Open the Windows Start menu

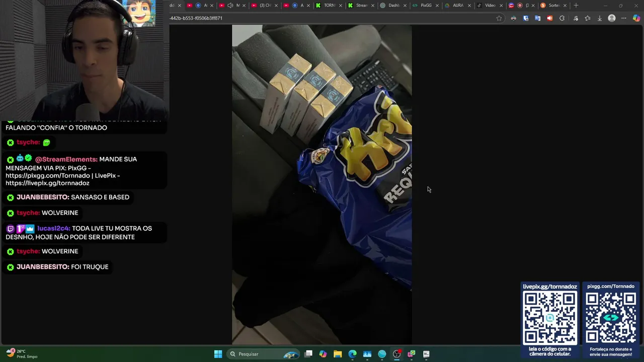coord(218,354)
